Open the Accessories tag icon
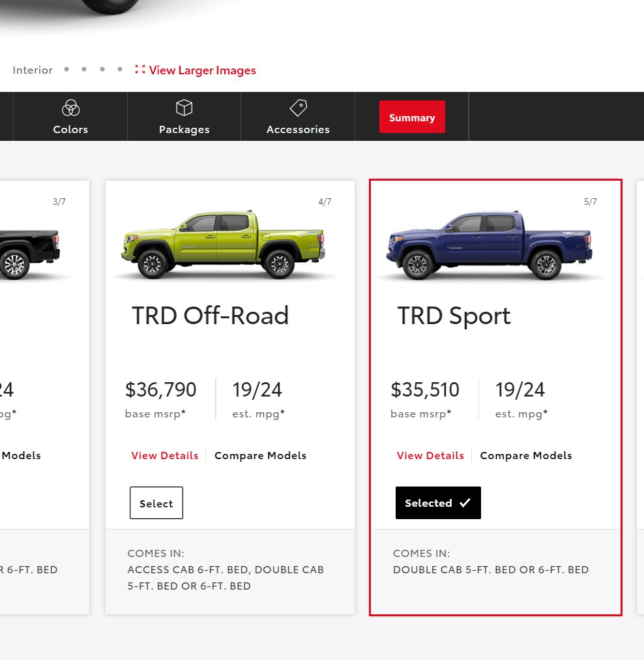Image resolution: width=644 pixels, height=660 pixels. click(x=299, y=108)
